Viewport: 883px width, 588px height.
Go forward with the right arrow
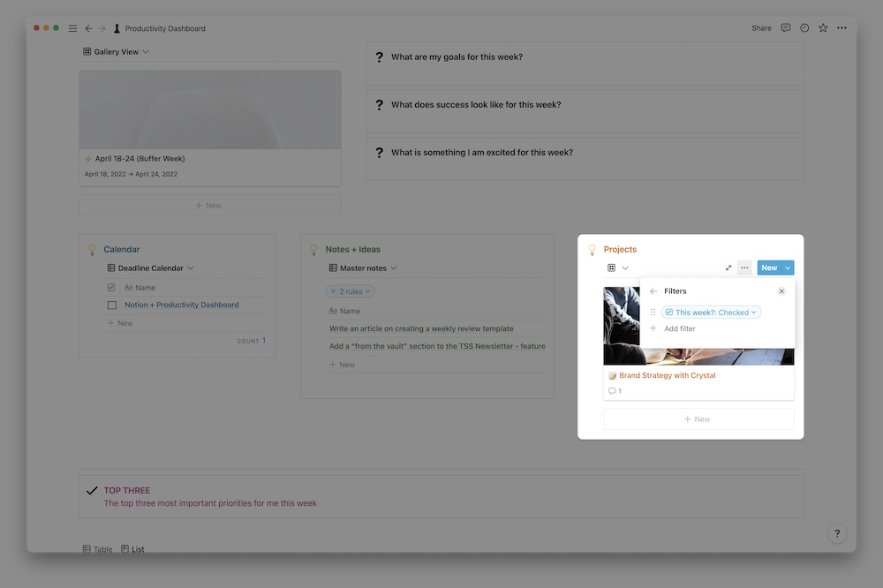tap(102, 28)
